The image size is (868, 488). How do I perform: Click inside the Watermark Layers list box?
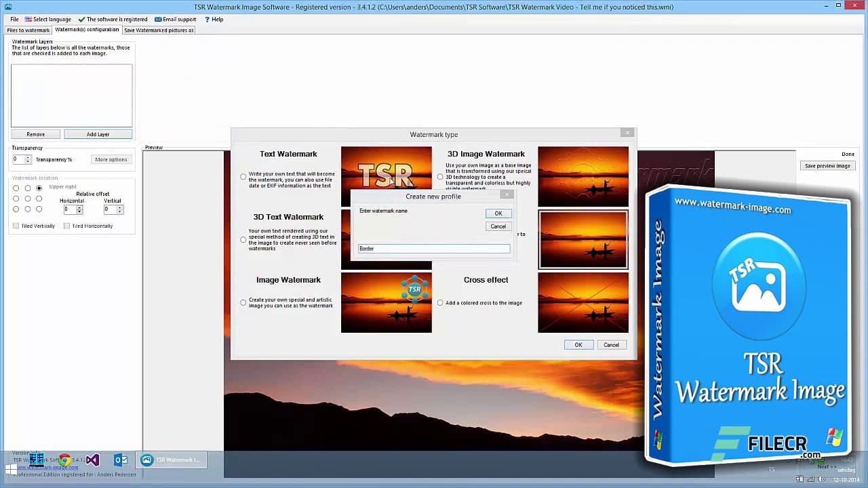[71, 95]
